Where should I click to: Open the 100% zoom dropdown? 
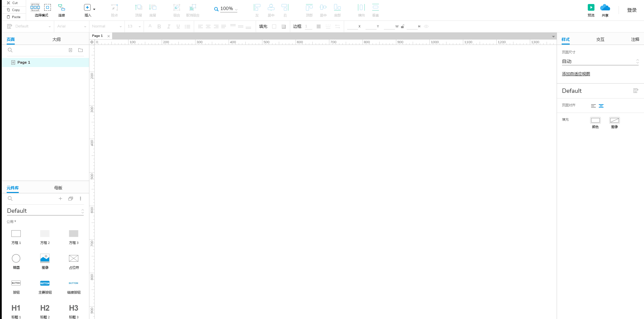(x=236, y=9)
